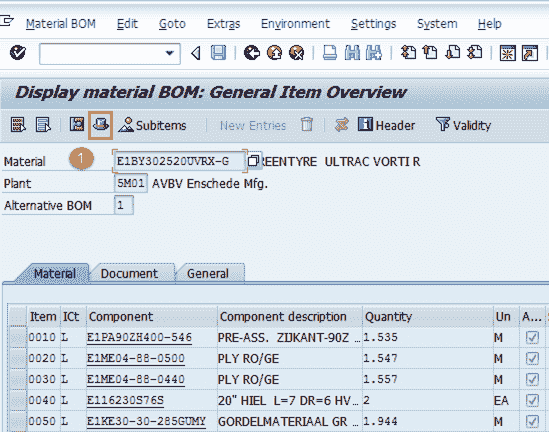Open the Material BOM menu
Screen dimensions: 549x432
61,24
